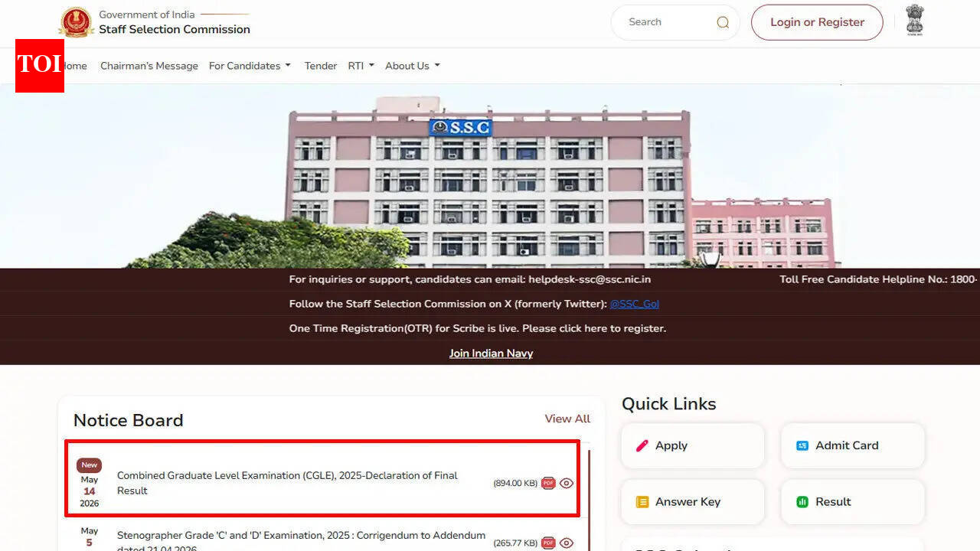Expand the RTI dropdown menu
Screen dimensions: 980x551
pyautogui.click(x=361, y=66)
